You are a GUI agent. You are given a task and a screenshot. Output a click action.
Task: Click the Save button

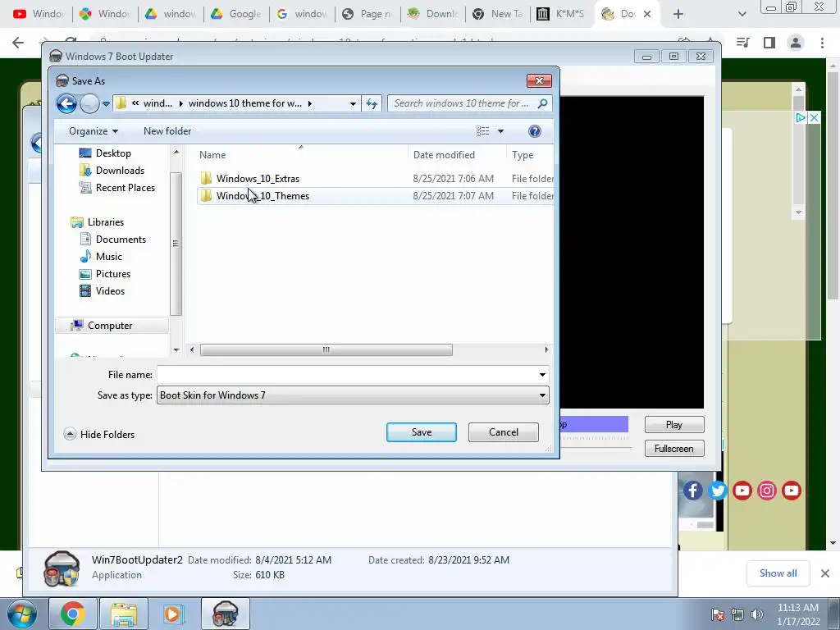(x=422, y=432)
